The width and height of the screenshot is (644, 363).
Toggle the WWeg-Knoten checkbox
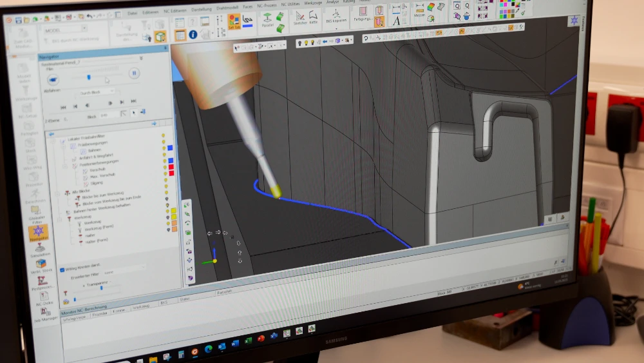[62, 270]
